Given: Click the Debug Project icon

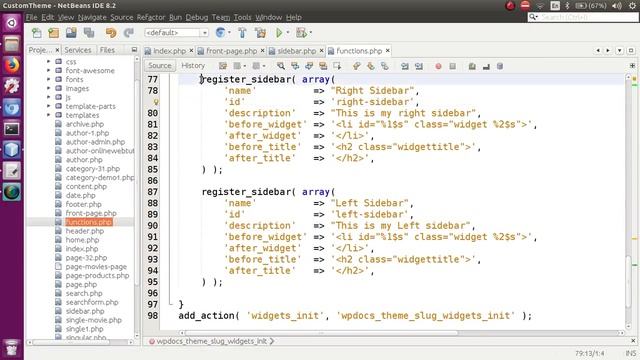Looking at the screenshot, I should pyautogui.click(x=301, y=33).
